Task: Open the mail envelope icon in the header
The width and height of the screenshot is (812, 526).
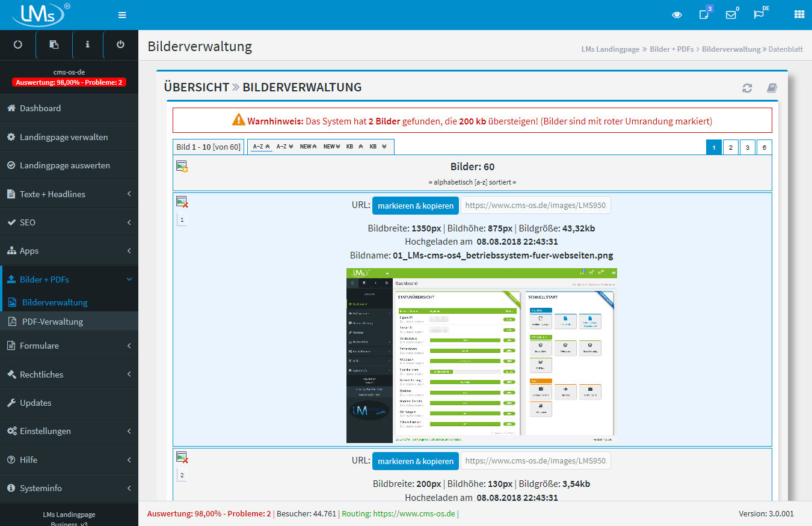Action: (731, 15)
